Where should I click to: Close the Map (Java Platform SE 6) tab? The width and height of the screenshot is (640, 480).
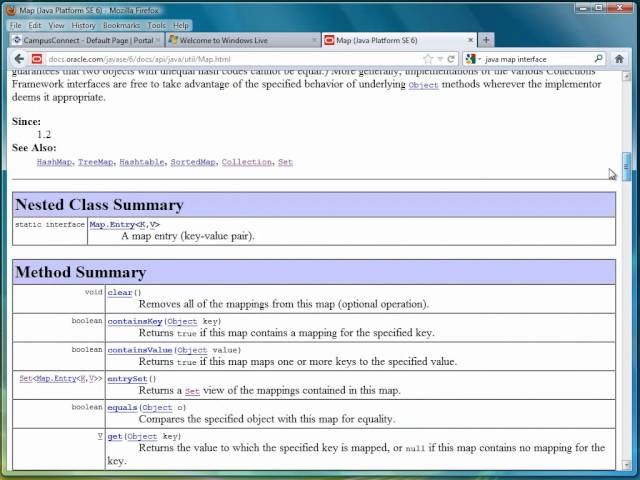pos(470,40)
